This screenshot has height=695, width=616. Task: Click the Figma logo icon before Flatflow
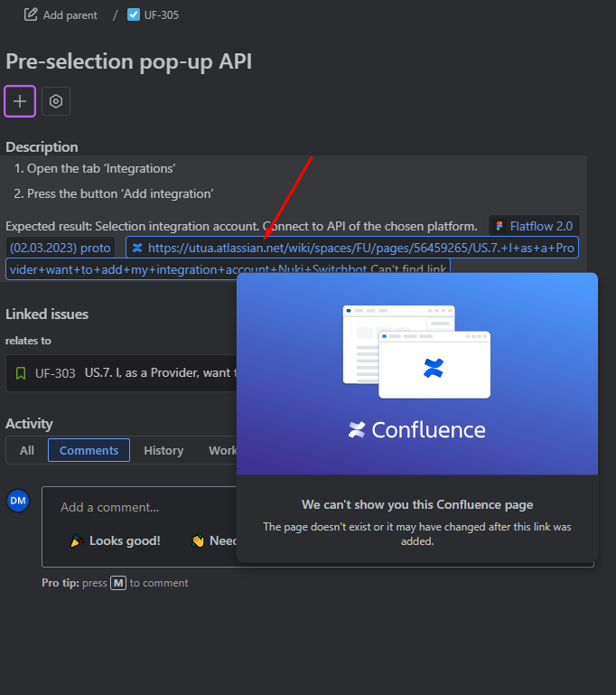[499, 226]
